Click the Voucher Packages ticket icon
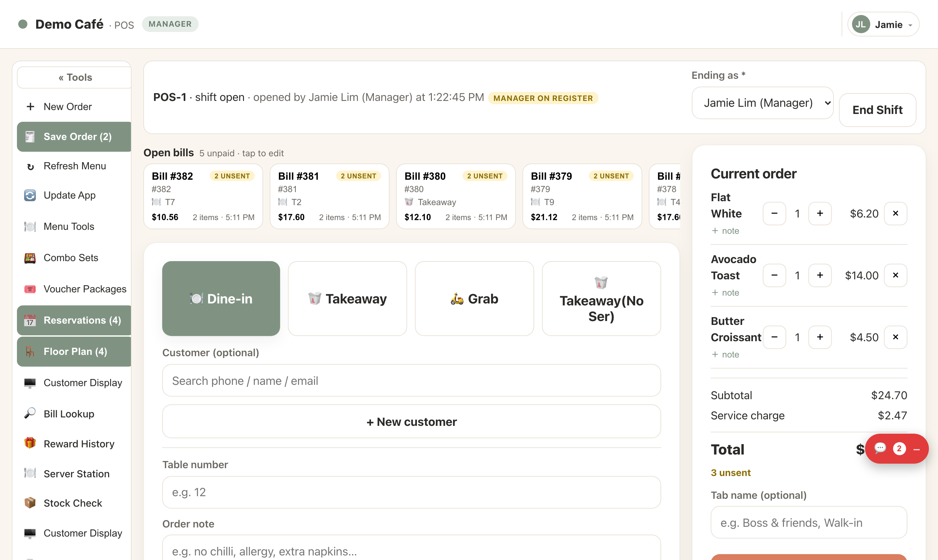This screenshot has height=560, width=938. pos(30,289)
